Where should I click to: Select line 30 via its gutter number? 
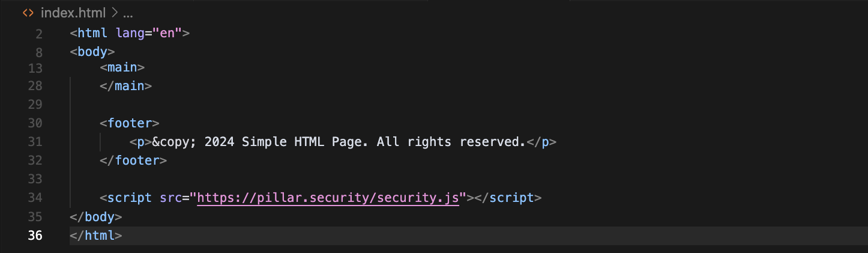coord(35,123)
